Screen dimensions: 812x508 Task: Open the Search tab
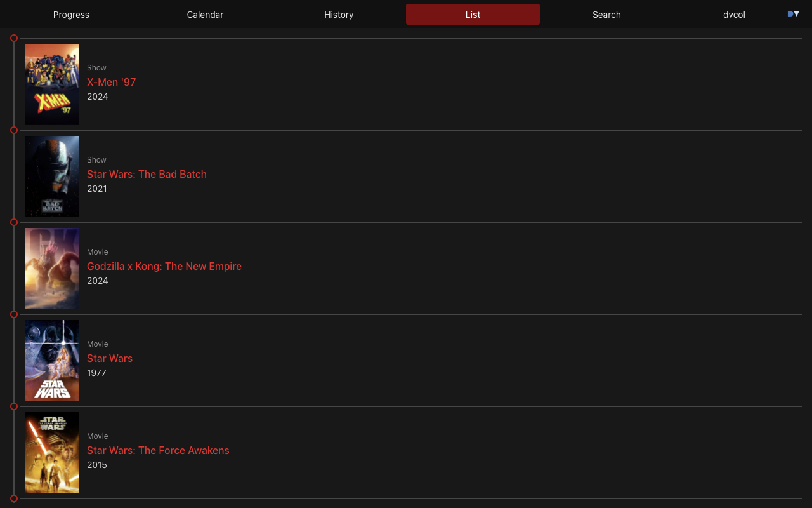[x=606, y=14]
